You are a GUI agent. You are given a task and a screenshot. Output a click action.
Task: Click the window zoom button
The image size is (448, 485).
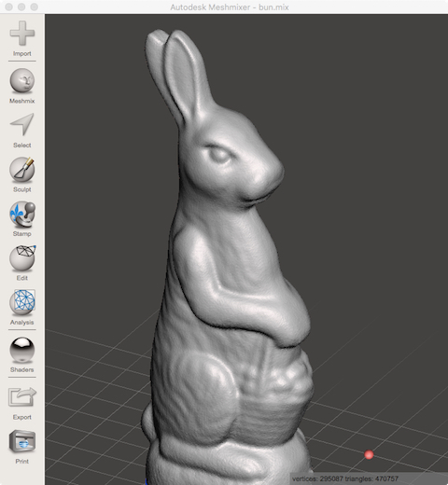35,7
